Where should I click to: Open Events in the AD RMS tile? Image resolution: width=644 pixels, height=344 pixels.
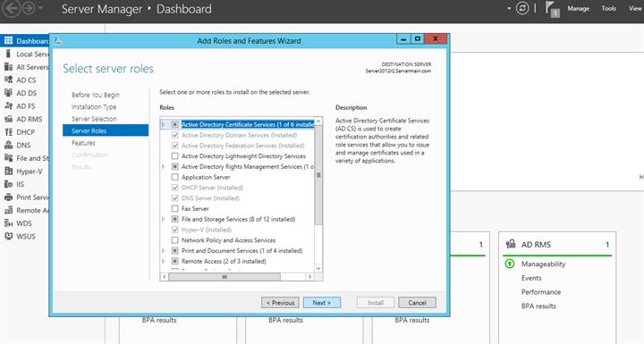pos(531,278)
